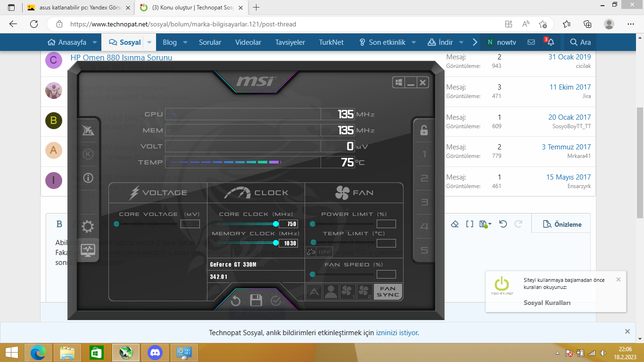The height and width of the screenshot is (362, 644).
Task: Open nowtv user account menu
Action: click(x=501, y=42)
